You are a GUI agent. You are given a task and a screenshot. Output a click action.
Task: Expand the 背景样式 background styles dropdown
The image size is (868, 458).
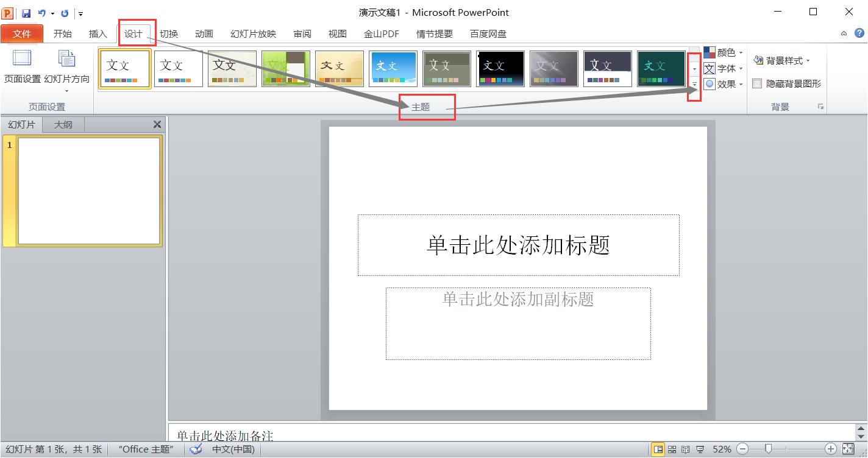[782, 60]
